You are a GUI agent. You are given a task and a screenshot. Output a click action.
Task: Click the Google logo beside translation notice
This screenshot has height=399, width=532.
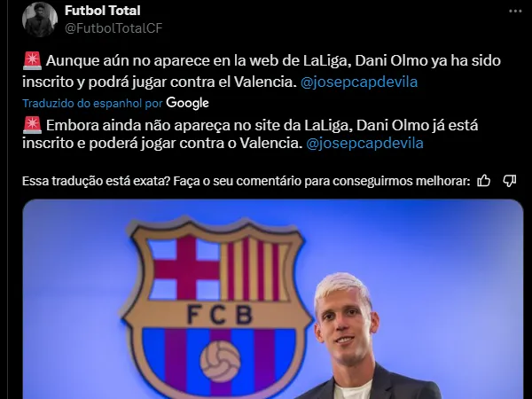tap(187, 103)
